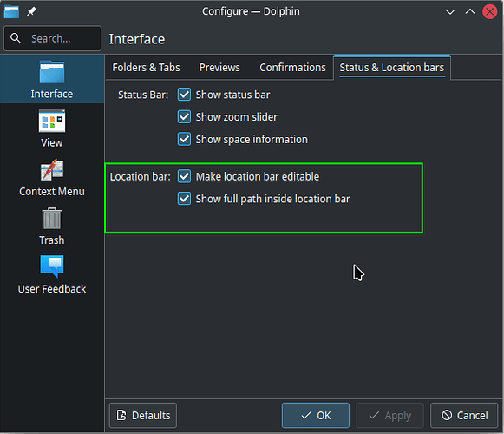
Task: Toggle Make location bar editable
Action: coord(184,176)
